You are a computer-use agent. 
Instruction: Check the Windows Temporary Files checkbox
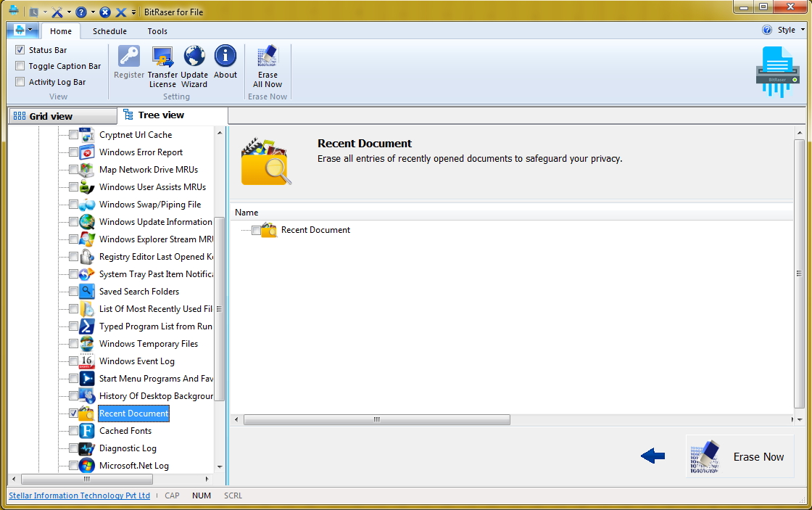73,344
